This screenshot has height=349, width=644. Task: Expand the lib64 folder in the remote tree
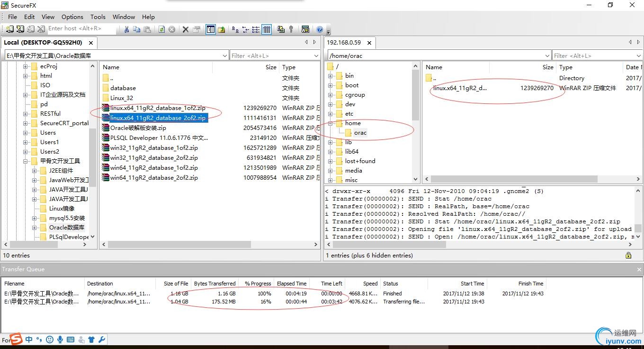[x=331, y=152]
